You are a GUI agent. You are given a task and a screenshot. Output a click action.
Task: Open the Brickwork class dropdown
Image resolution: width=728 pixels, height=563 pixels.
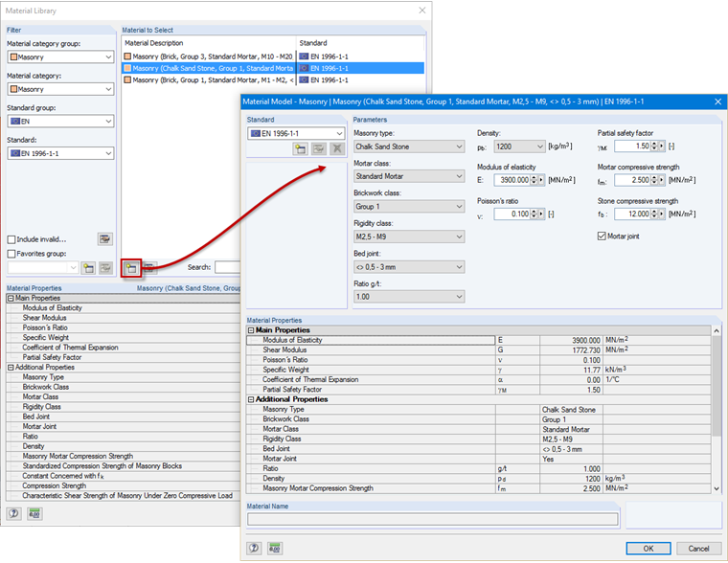tap(409, 207)
